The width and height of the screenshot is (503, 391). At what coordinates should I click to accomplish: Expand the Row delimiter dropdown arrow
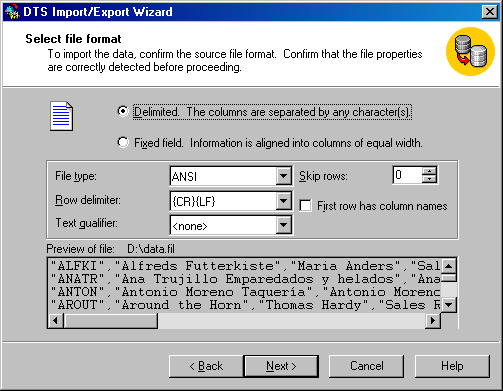[283, 201]
